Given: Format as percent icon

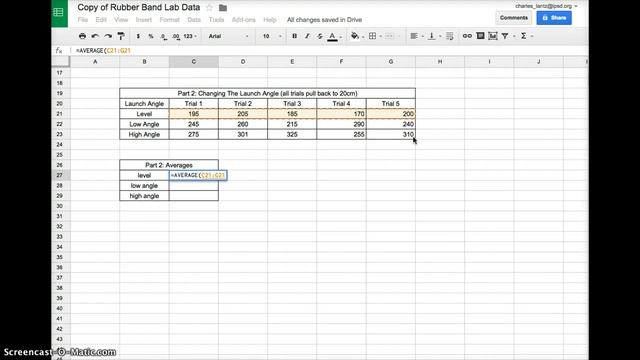Looking at the screenshot, I should 151,36.
